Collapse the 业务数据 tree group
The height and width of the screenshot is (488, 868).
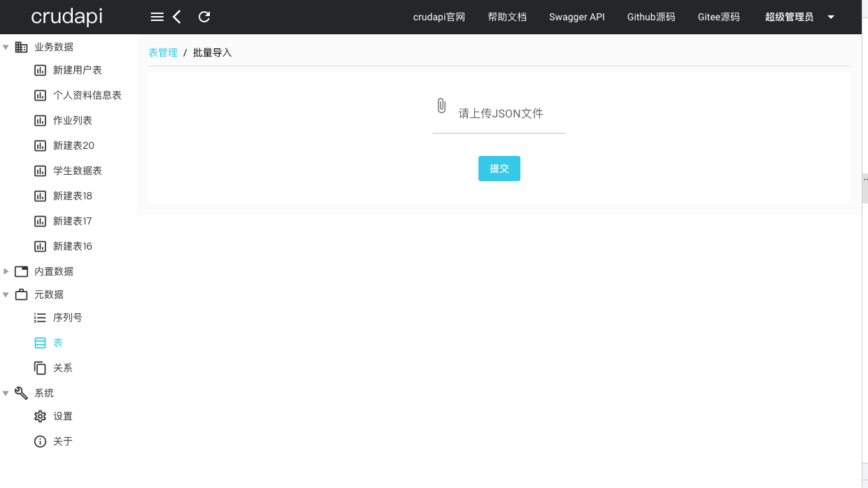coord(6,47)
